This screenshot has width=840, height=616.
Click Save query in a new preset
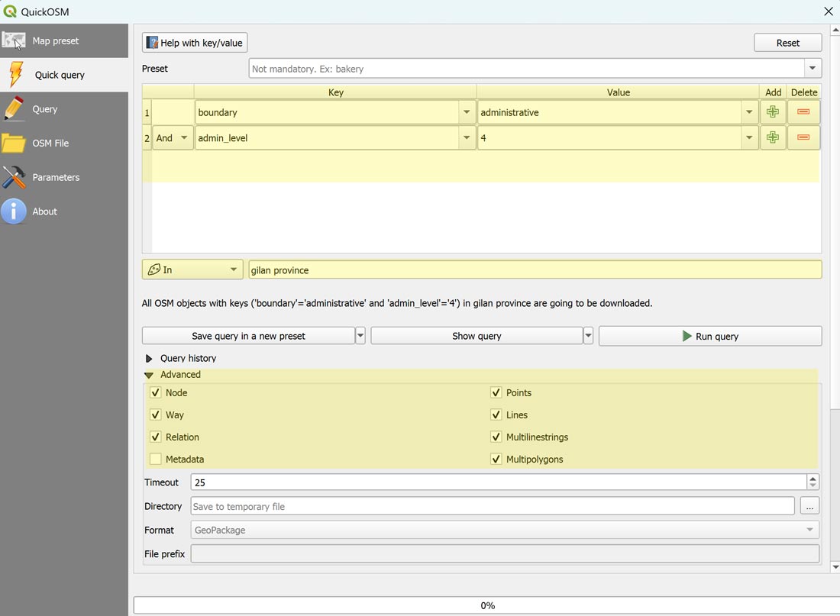click(x=248, y=336)
